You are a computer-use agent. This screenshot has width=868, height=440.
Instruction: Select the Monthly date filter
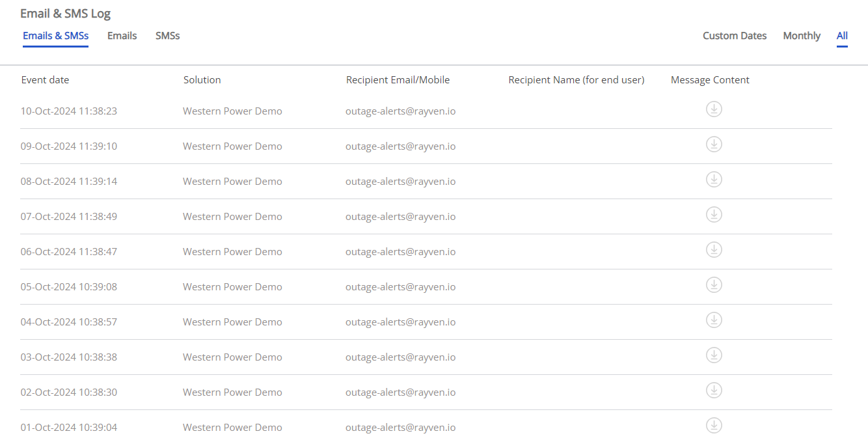[802, 36]
